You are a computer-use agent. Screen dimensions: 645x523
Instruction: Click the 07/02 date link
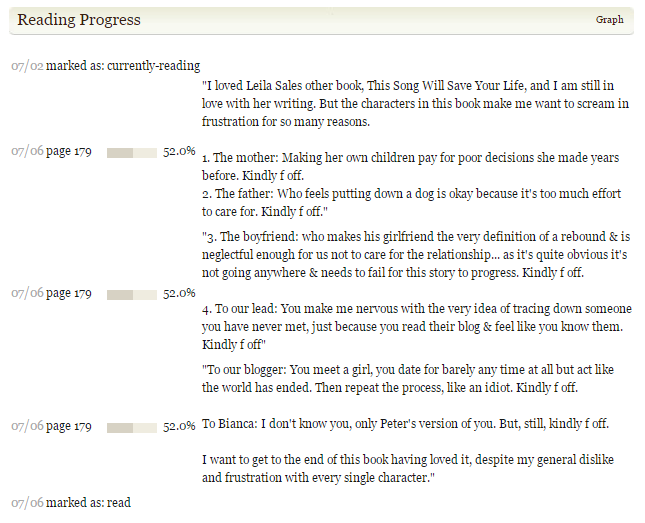click(x=27, y=66)
